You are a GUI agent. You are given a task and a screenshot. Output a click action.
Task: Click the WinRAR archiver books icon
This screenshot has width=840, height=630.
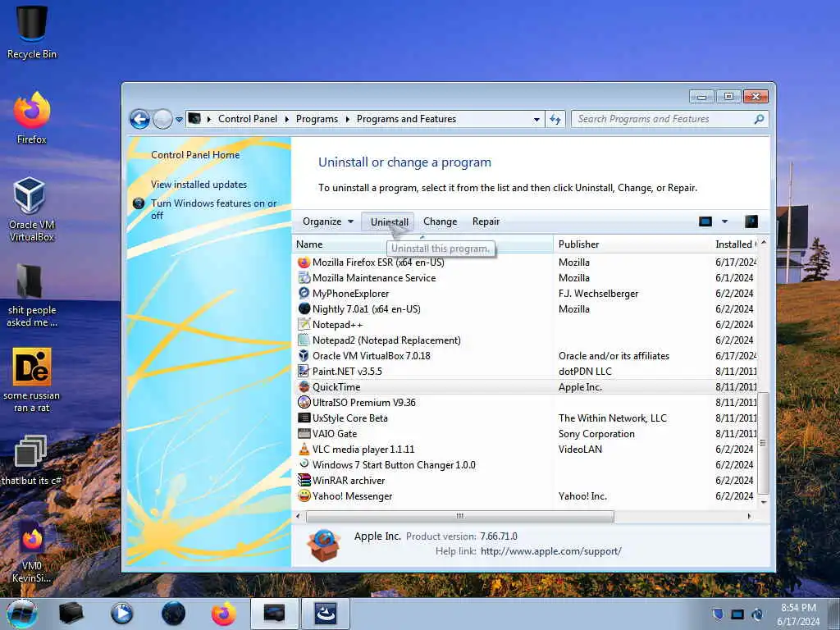point(304,481)
